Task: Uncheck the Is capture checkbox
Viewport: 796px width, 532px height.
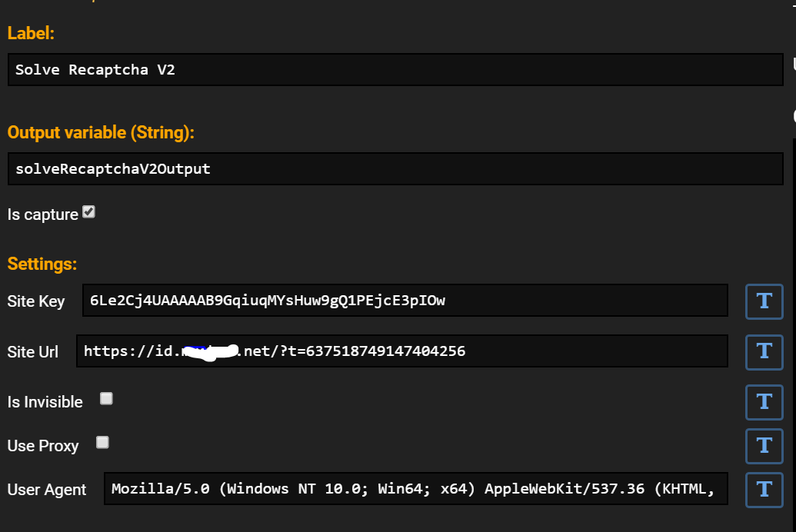Action: (x=89, y=211)
